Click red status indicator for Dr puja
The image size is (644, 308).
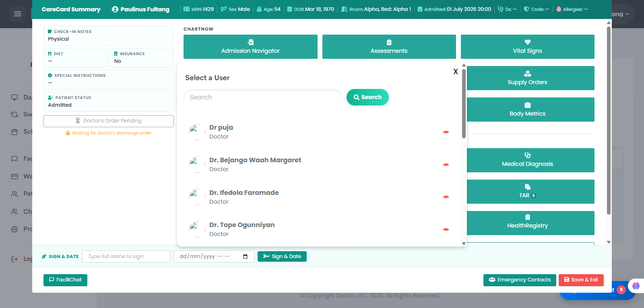[x=446, y=132]
